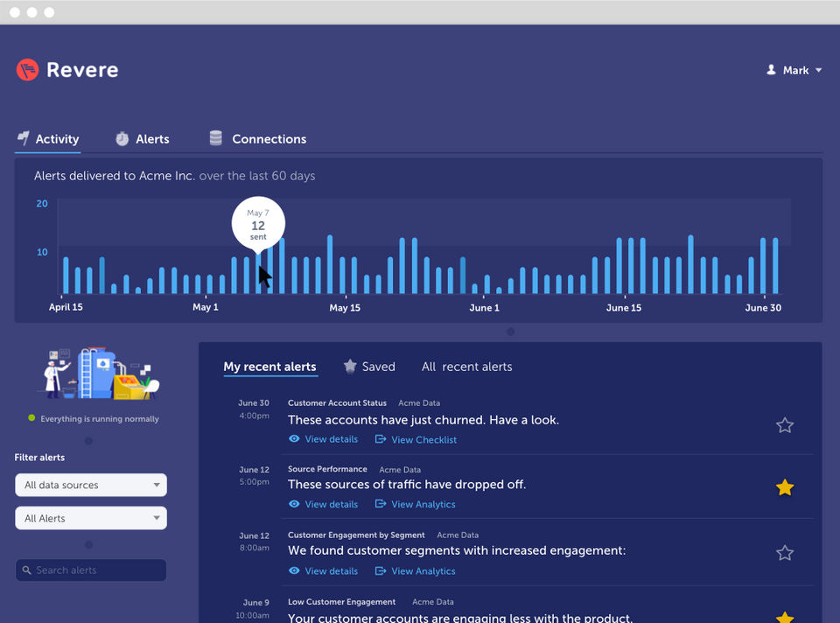The width and height of the screenshot is (840, 623).
Task: Click the Activity flag icon
Action: click(x=23, y=138)
